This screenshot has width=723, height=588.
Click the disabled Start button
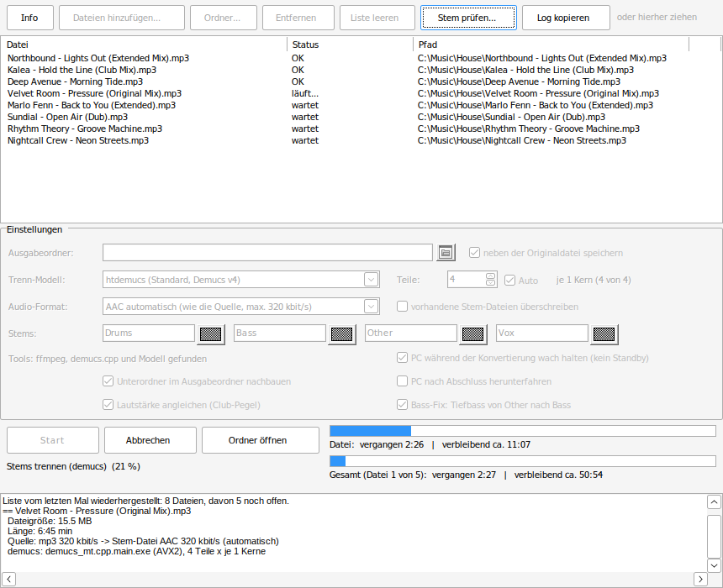click(53, 440)
